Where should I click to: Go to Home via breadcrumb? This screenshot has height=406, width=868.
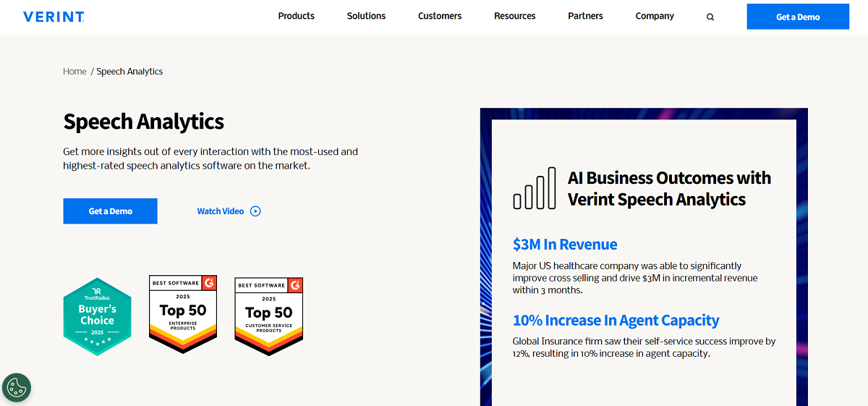click(75, 72)
